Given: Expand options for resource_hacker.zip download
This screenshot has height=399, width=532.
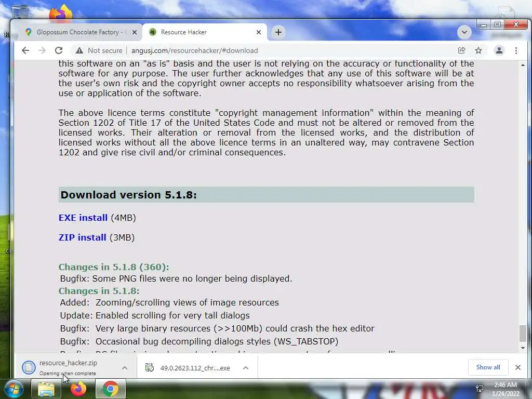Looking at the screenshot, I should click(125, 368).
